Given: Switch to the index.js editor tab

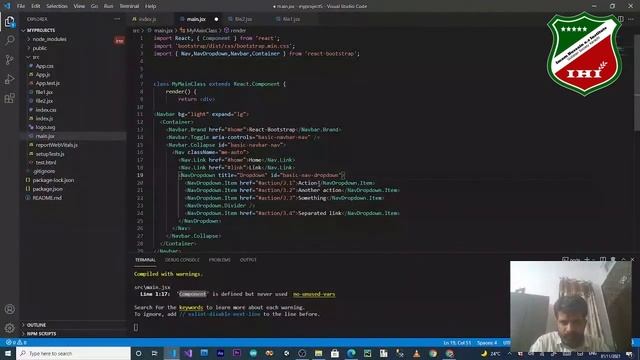Looking at the screenshot, I should click(x=148, y=19).
